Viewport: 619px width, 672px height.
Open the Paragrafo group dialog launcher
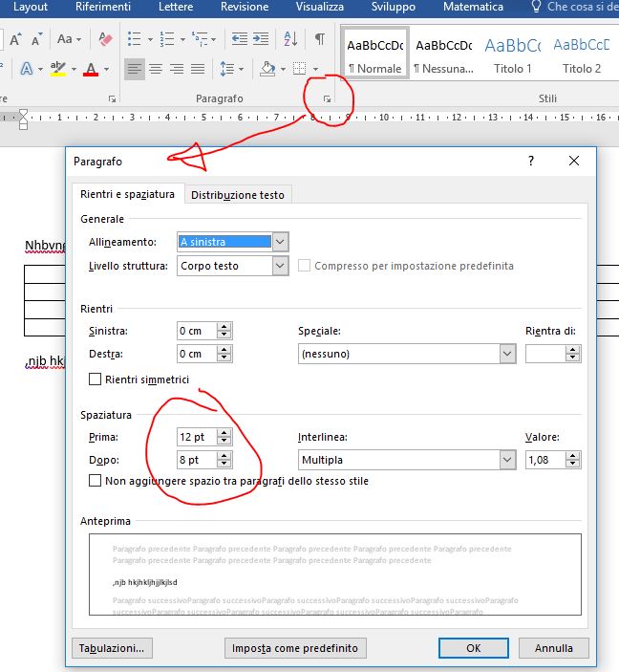327,99
